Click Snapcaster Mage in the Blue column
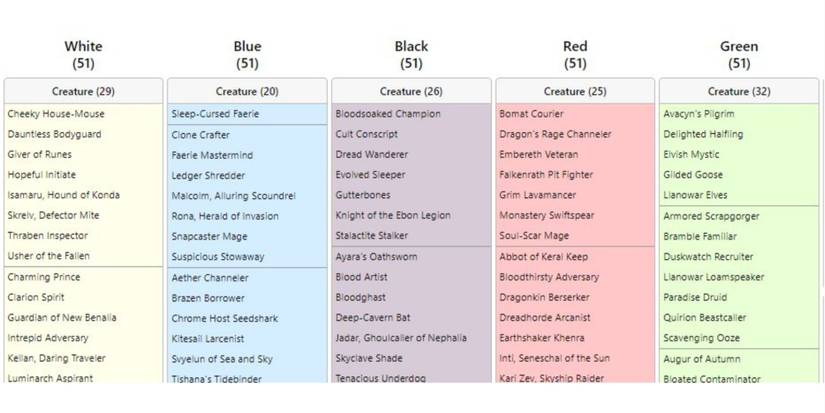The height and width of the screenshot is (413, 825). click(207, 236)
